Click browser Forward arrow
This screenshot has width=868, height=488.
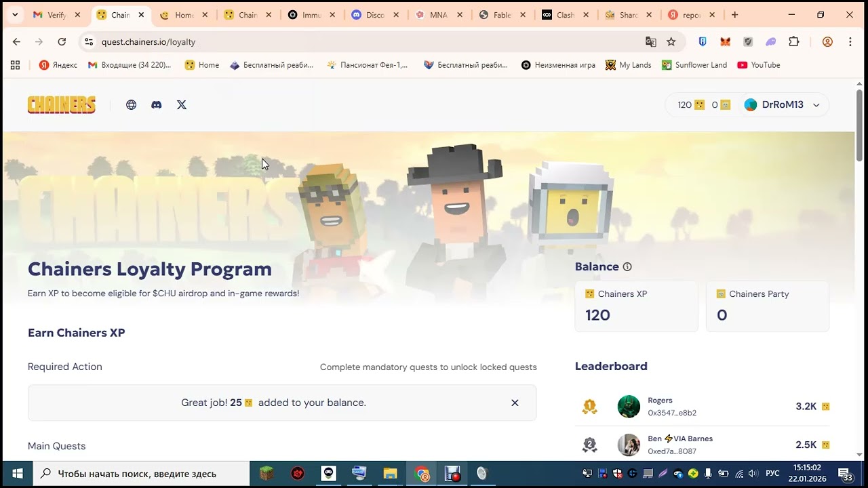pos(39,42)
